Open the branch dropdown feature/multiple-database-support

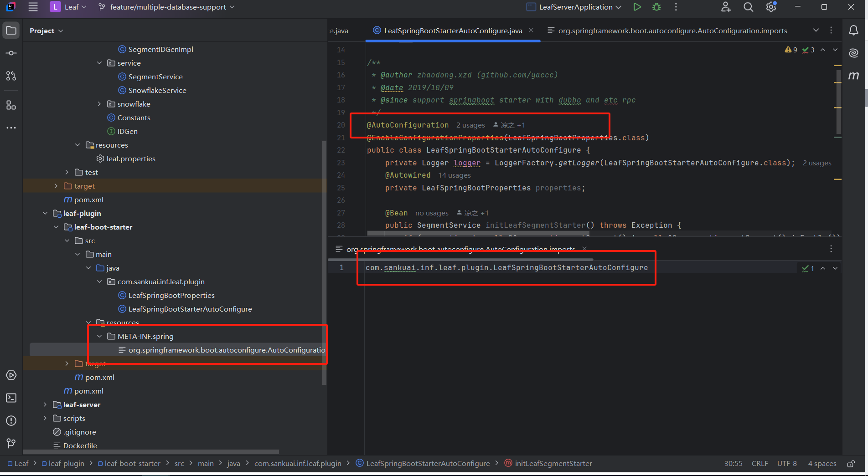[167, 7]
